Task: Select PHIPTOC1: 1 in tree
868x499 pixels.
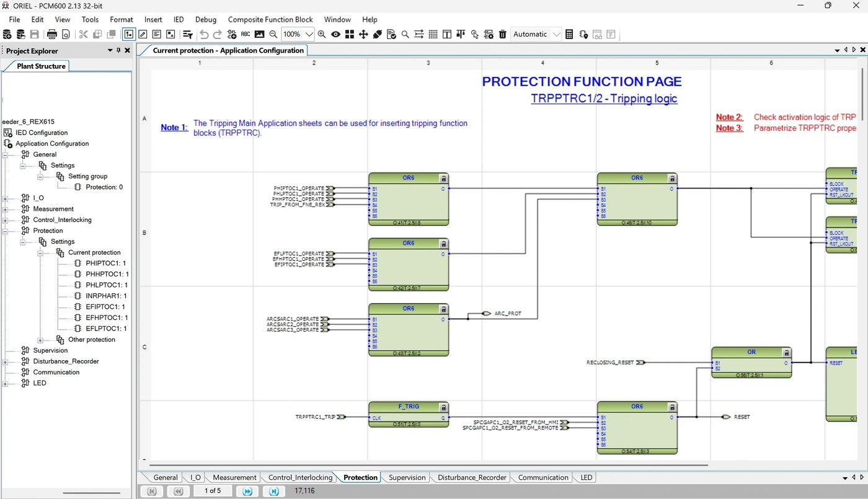Action: point(107,263)
